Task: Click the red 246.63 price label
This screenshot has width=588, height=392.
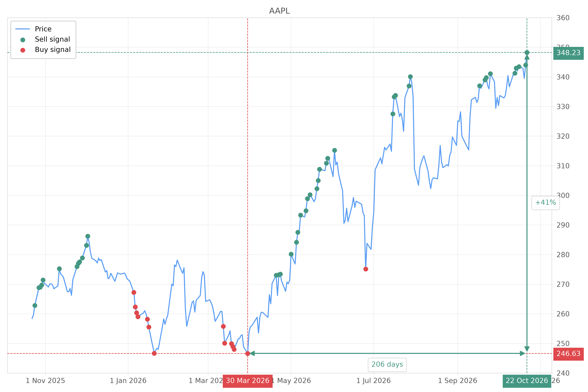Action: (569, 354)
